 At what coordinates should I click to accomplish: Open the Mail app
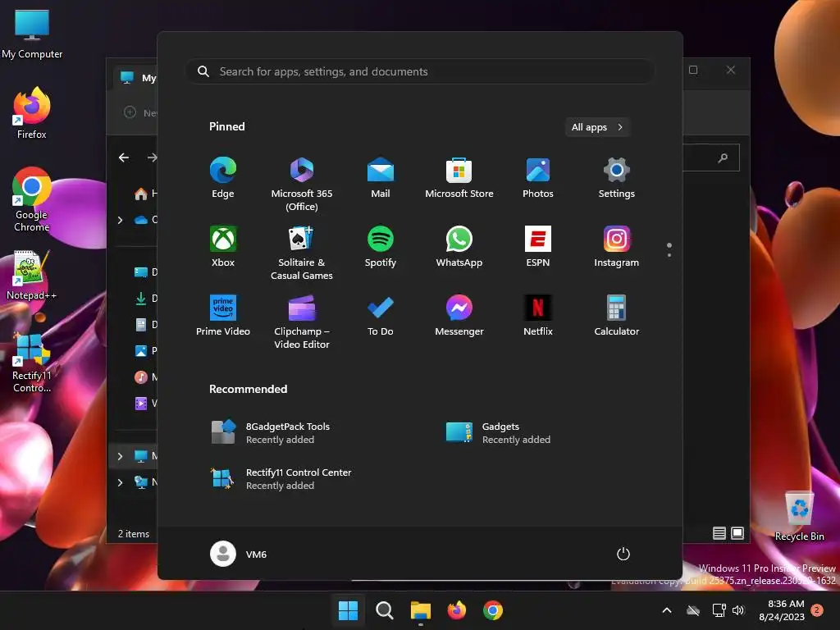(381, 178)
